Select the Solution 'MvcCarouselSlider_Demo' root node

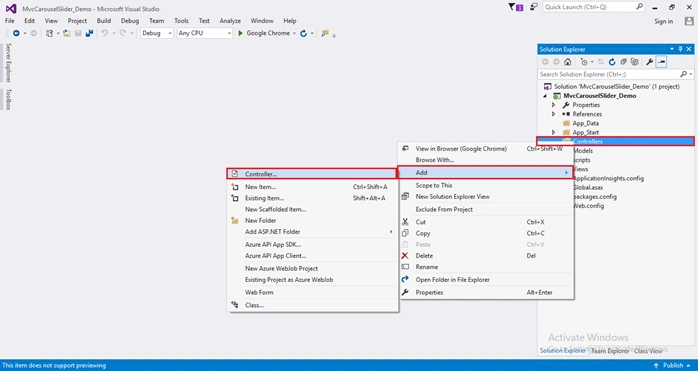617,86
